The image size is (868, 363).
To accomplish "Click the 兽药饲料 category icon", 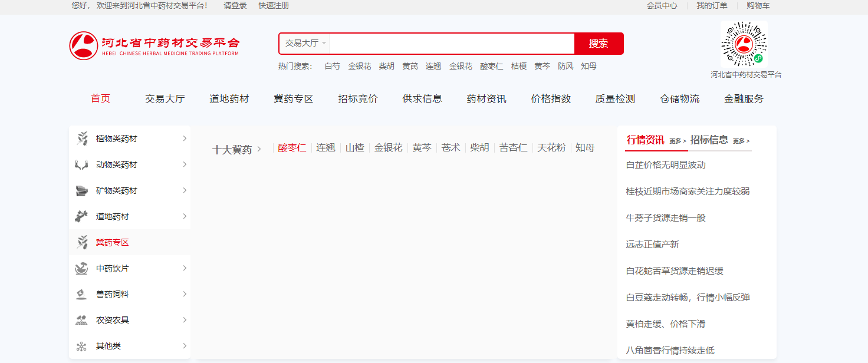I will (82, 295).
